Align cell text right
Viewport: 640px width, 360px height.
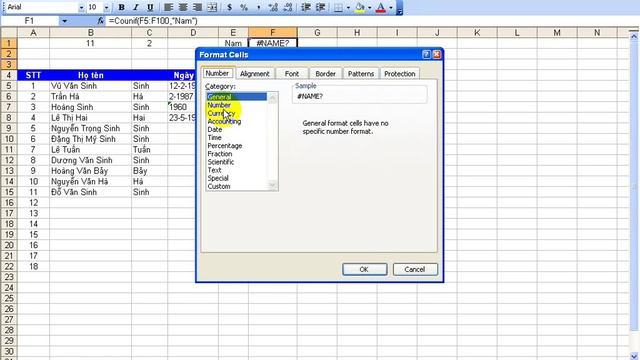[198, 7]
